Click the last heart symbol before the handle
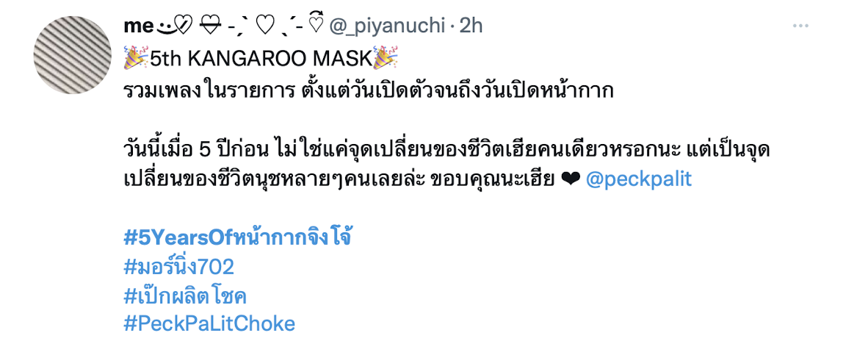 coord(315,24)
